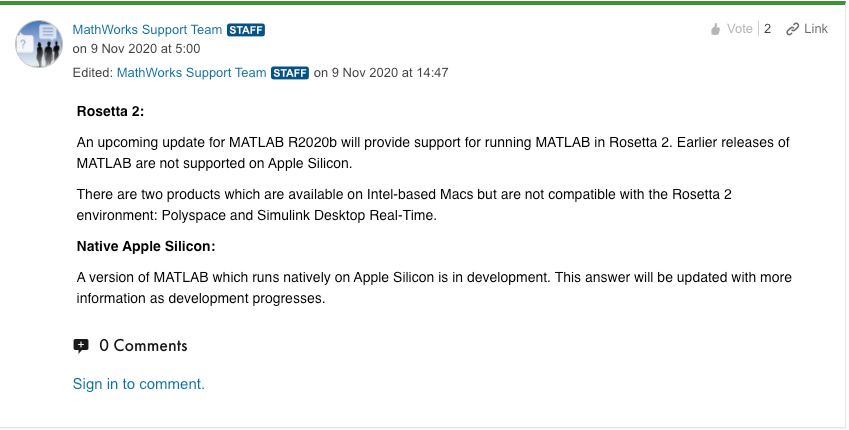
Task: Click the thumbs-up vote icon
Action: click(715, 29)
